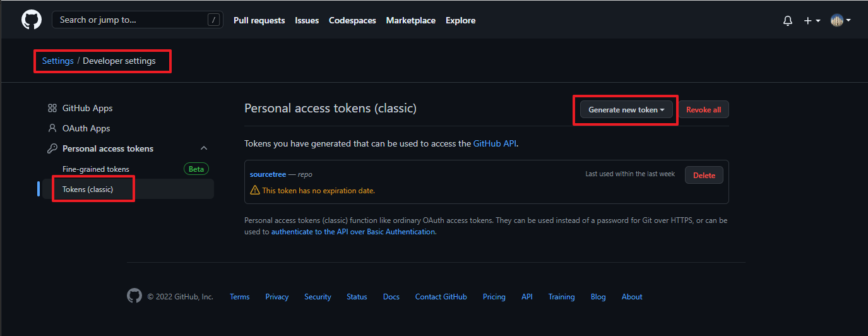The image size is (868, 336).
Task: Open the notifications bell
Action: tap(787, 20)
